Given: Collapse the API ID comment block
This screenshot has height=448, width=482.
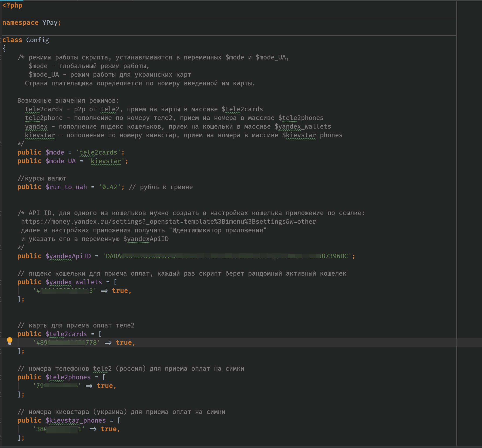Looking at the screenshot, I should (x=1, y=213).
